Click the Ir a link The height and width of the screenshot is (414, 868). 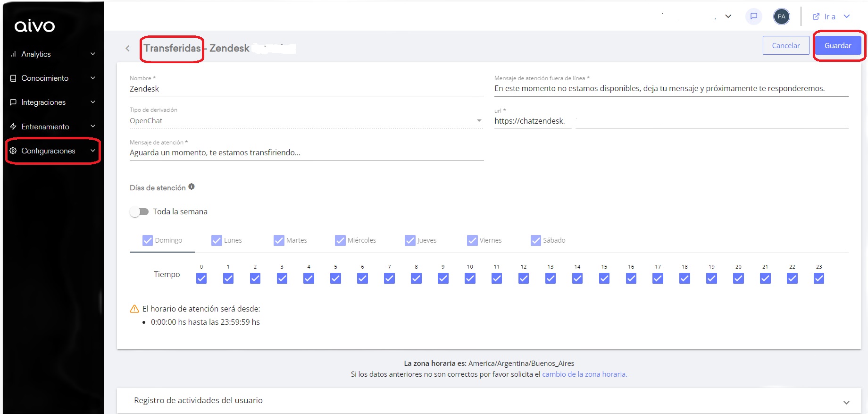(x=830, y=17)
